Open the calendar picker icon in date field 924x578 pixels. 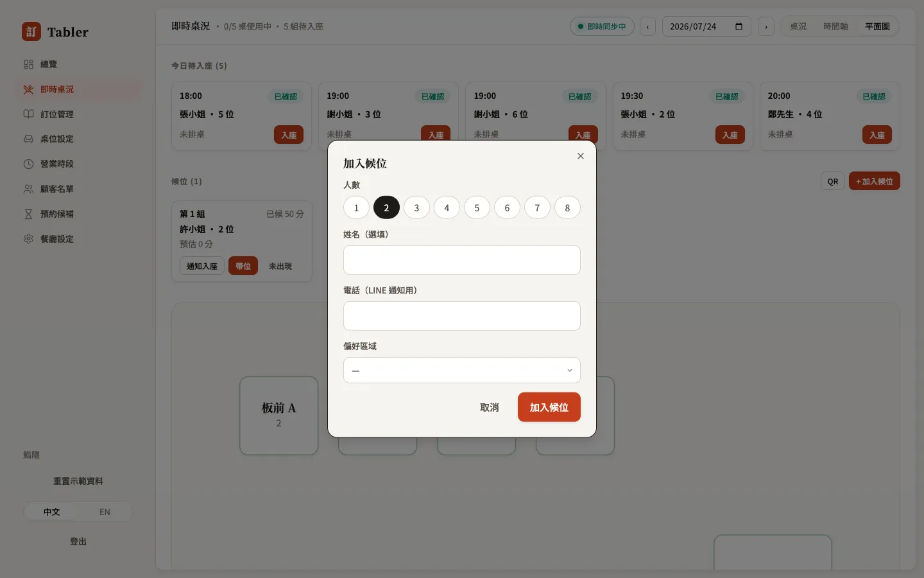click(739, 26)
